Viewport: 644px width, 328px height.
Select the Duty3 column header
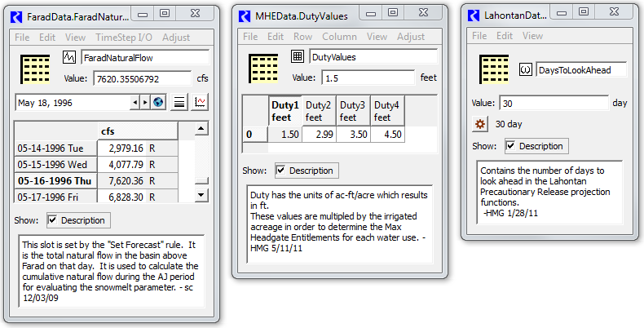coord(353,111)
